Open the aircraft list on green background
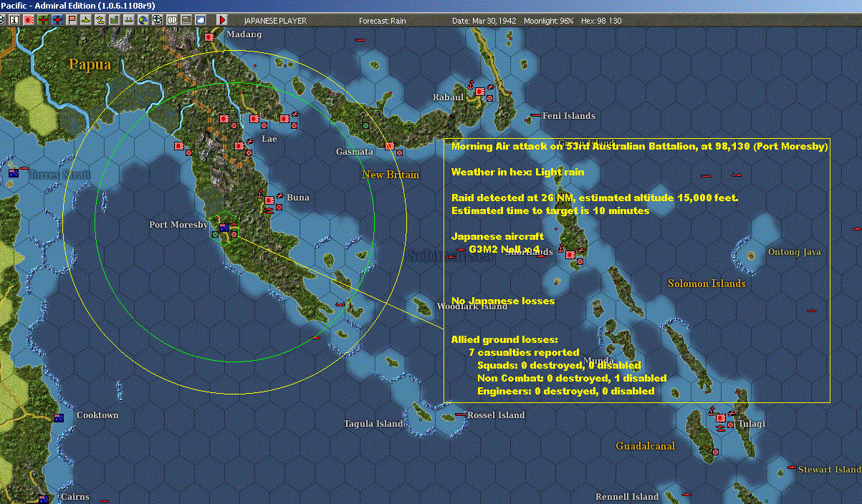The width and height of the screenshot is (862, 504). tap(43, 21)
